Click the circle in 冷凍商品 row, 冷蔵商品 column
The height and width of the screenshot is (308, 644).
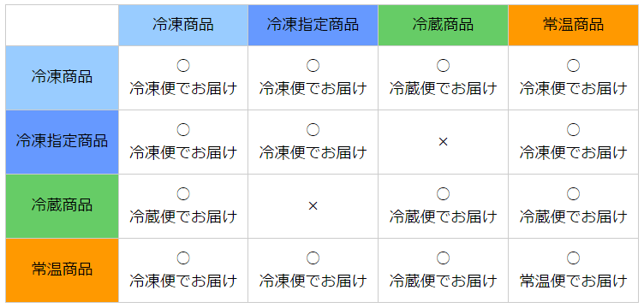[443, 65]
